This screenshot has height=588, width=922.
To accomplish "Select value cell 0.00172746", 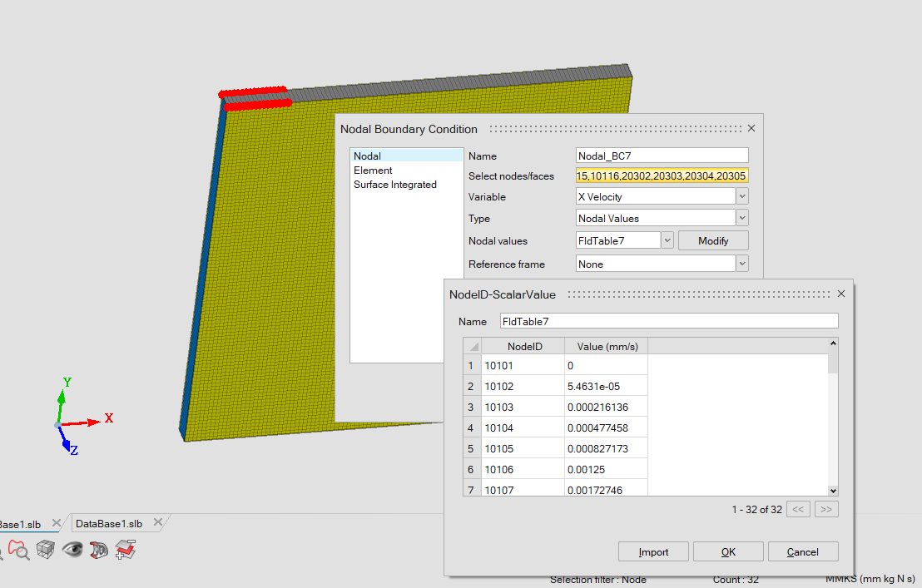I will click(607, 489).
